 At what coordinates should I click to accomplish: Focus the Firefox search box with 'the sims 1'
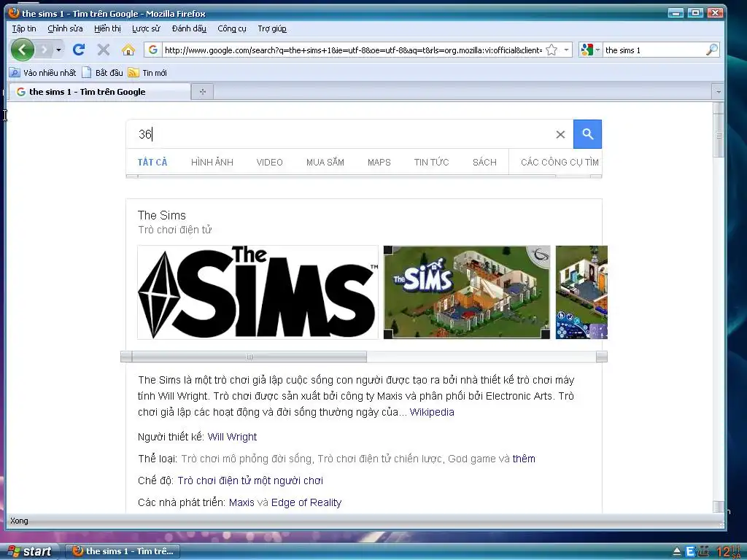tap(654, 50)
